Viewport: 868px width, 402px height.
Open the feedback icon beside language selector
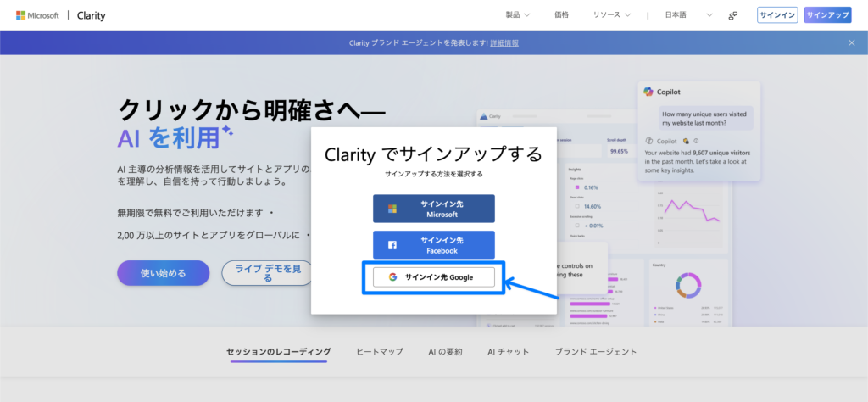click(733, 15)
